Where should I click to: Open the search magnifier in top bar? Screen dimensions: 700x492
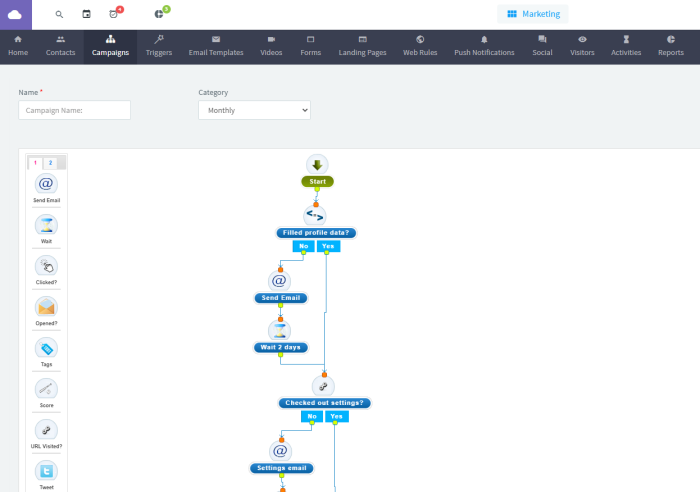click(59, 14)
